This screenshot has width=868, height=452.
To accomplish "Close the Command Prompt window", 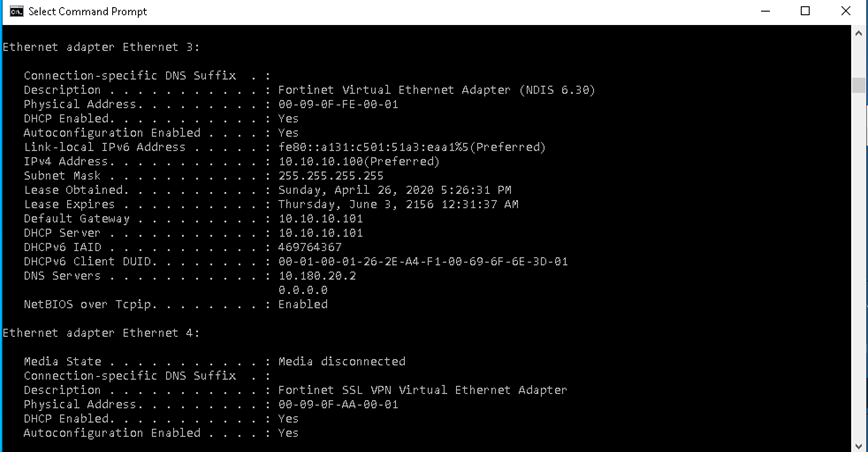I will pos(847,12).
